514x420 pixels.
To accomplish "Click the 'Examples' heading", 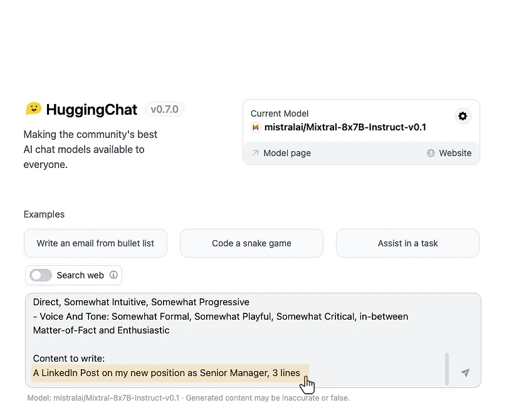I will point(44,214).
